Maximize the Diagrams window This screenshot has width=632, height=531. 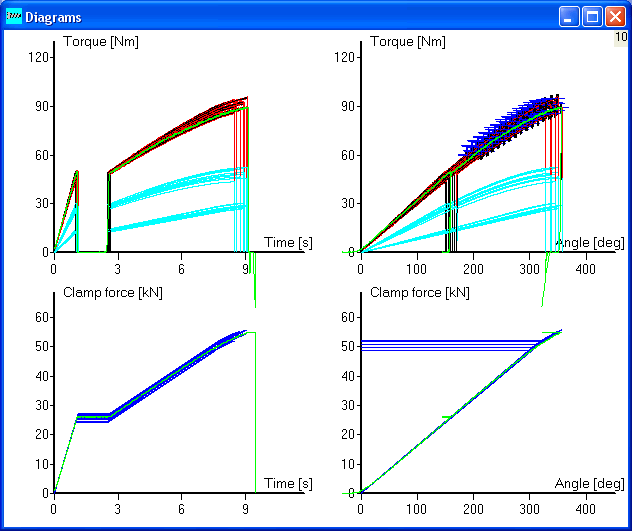pos(592,17)
